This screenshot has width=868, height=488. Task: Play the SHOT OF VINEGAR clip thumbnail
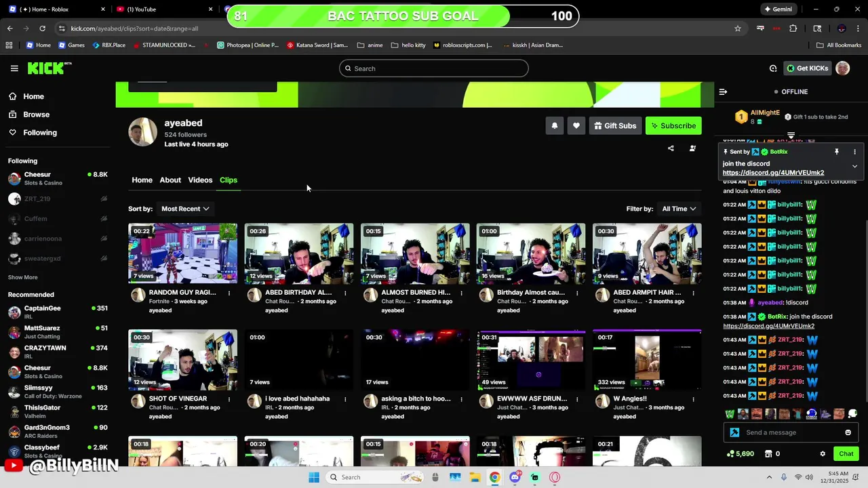point(182,360)
